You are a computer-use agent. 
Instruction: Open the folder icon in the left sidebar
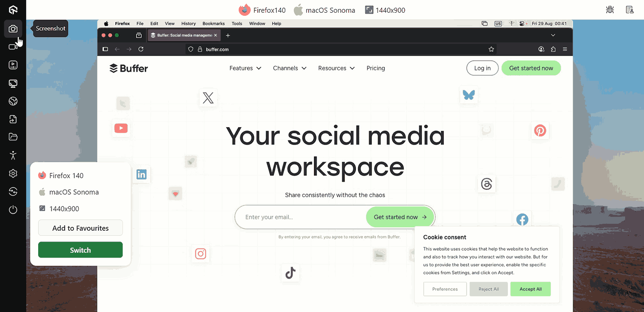click(13, 137)
